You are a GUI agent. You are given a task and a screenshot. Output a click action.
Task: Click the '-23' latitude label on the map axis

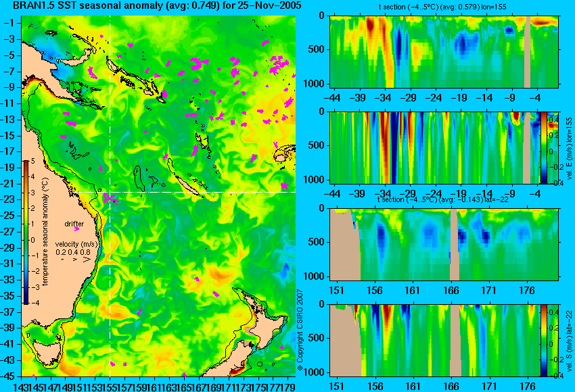[x=7, y=199]
